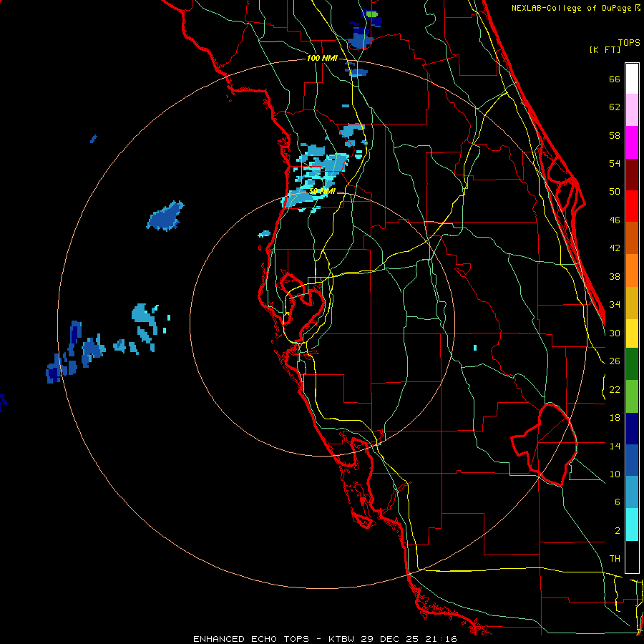
Task: Click the "TH" legend label
Action: tap(615, 559)
